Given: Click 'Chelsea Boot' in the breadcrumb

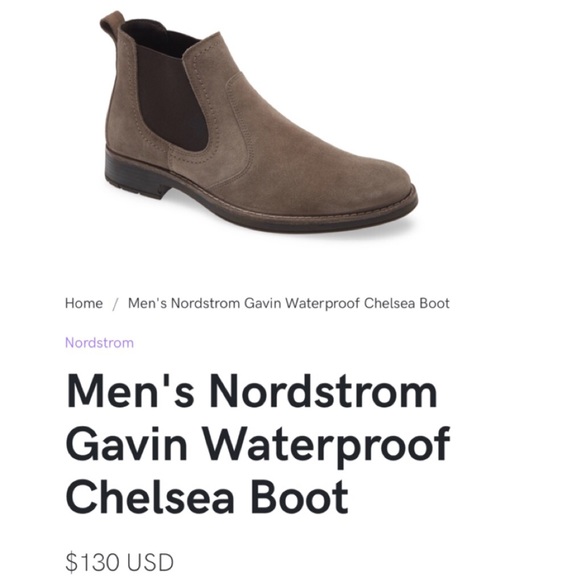Looking at the screenshot, I should tap(407, 303).
